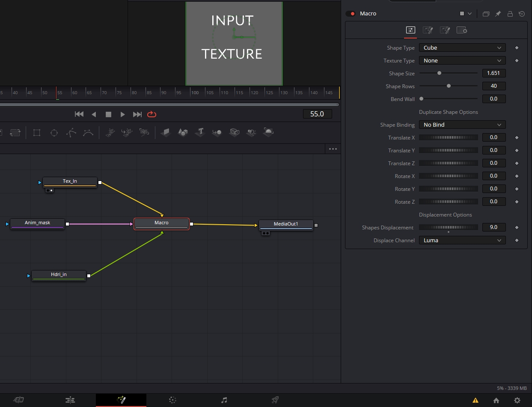The height and width of the screenshot is (407, 532).
Task: Add an Image Plane 3D node
Action: [x=166, y=132]
